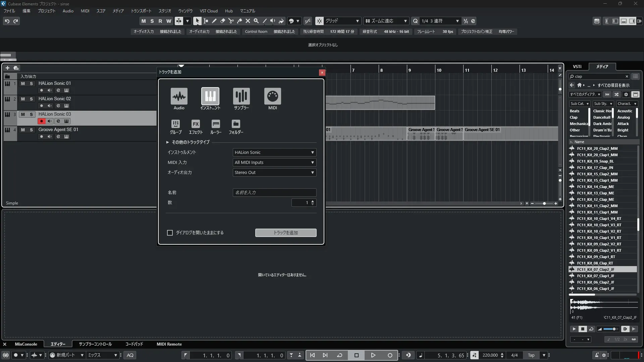
Task: Select the Scissors split tool
Action: pos(231,21)
